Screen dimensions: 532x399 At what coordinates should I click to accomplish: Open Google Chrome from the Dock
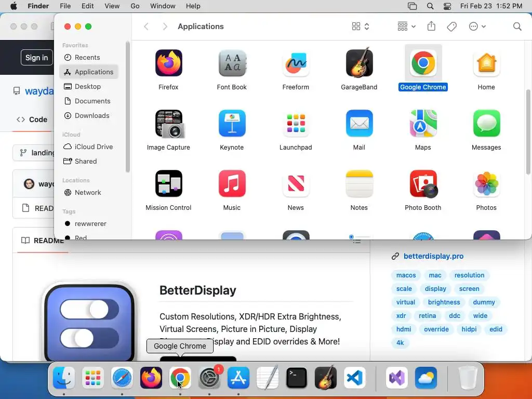[x=180, y=378]
